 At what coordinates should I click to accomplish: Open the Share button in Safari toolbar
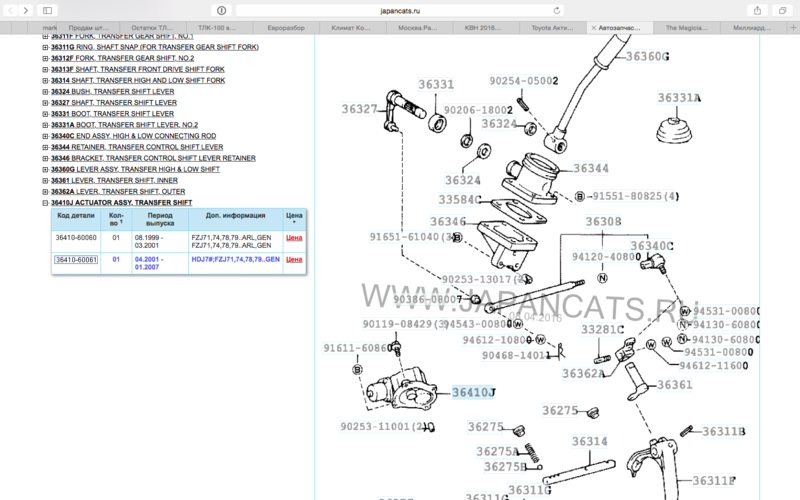(758, 10)
